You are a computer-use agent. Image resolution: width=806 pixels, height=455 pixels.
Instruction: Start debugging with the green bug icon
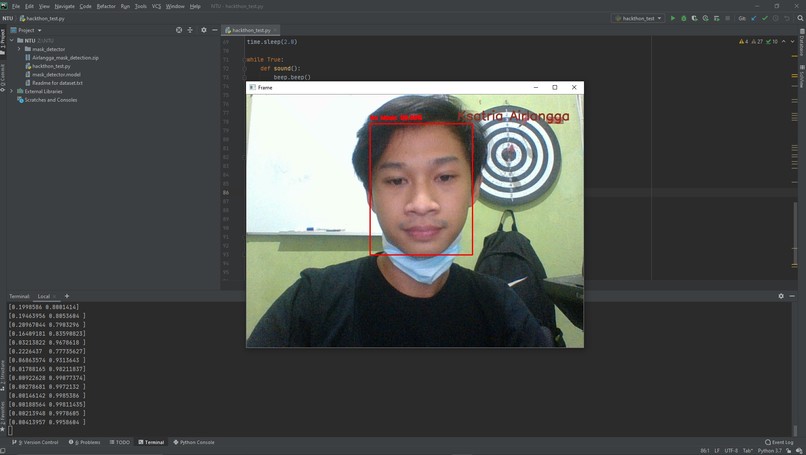click(684, 18)
